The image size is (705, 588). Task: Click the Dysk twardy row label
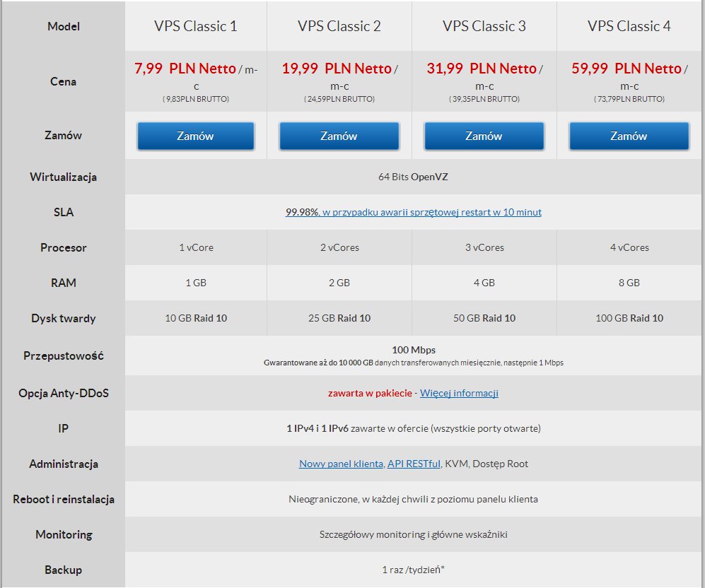pos(64,319)
